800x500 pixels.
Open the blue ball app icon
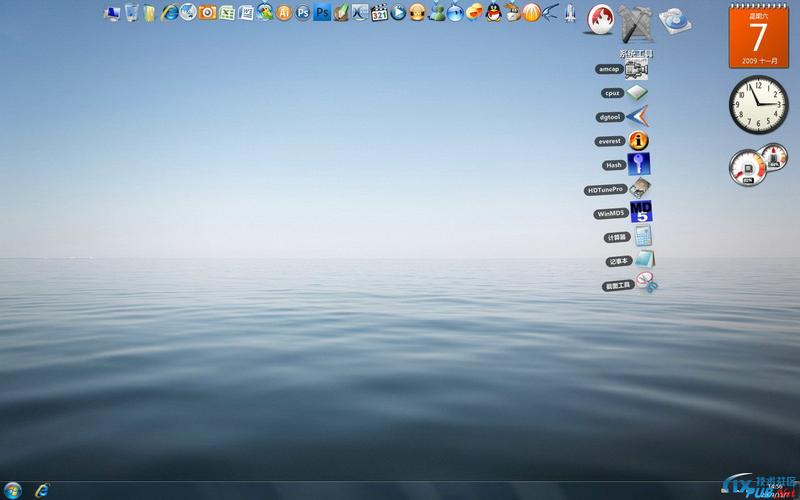pyautogui.click(x=455, y=12)
